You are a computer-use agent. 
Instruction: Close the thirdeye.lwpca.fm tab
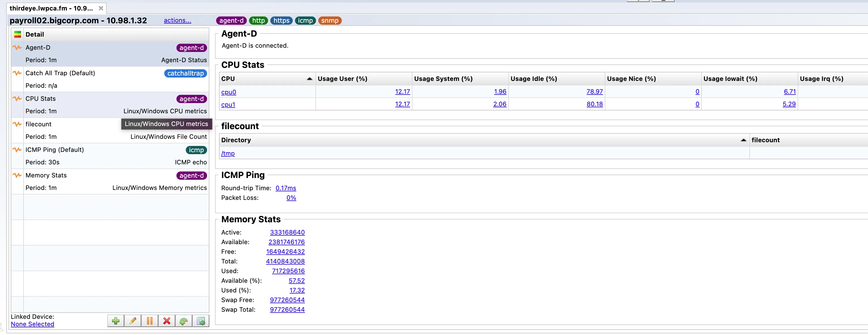tap(101, 8)
